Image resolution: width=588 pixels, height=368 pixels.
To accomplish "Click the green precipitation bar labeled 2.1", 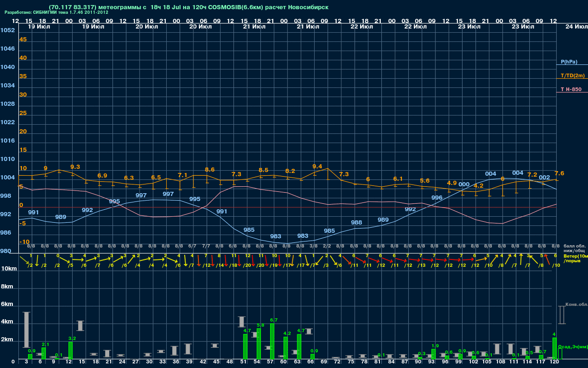I will [x=44, y=353].
